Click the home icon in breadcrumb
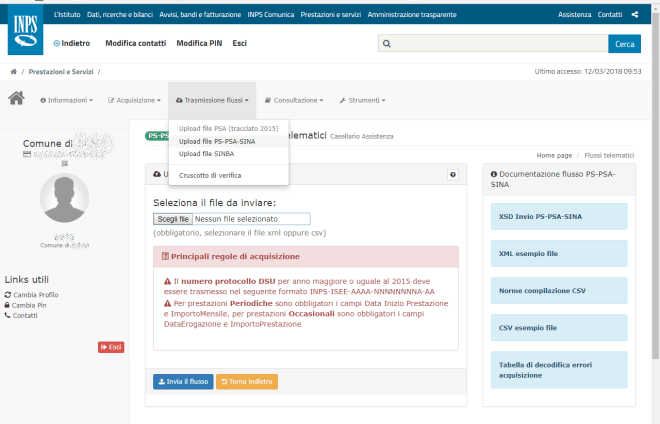Image resolution: width=660 pixels, height=424 pixels. click(x=13, y=71)
